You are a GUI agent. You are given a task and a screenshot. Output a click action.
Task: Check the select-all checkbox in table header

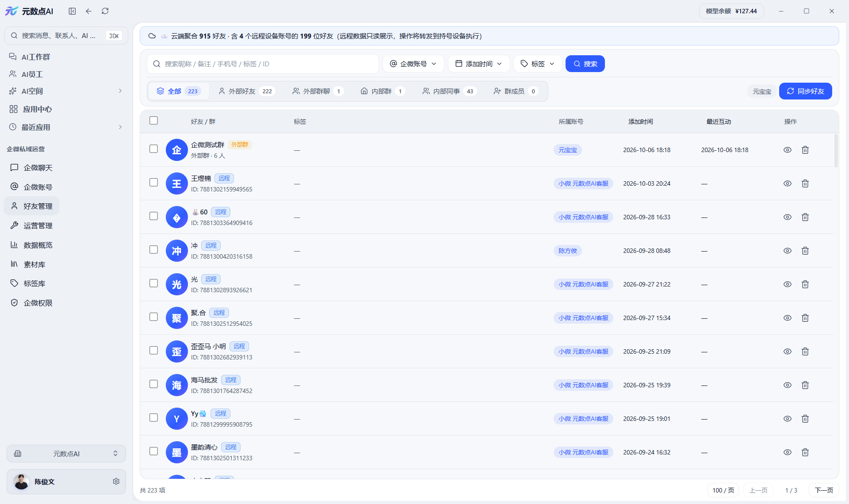[153, 121]
